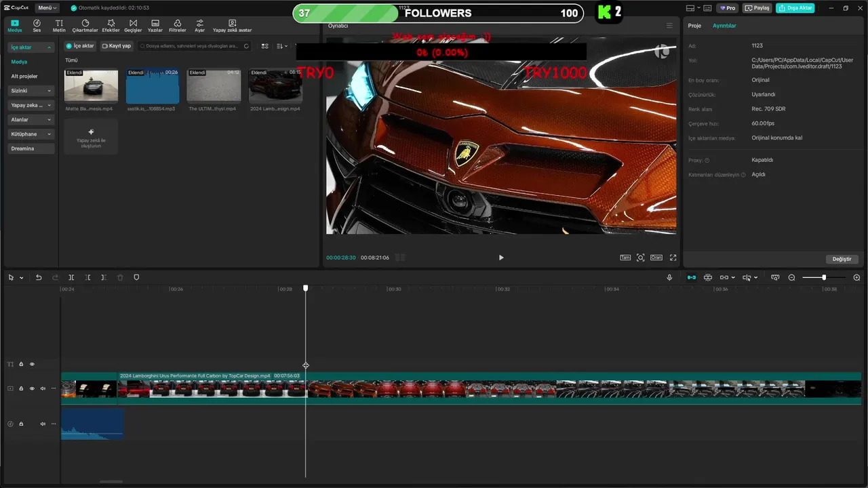Viewport: 868px width, 488px height.
Task: Open the Ayar adjustment panel
Action: 199,26
